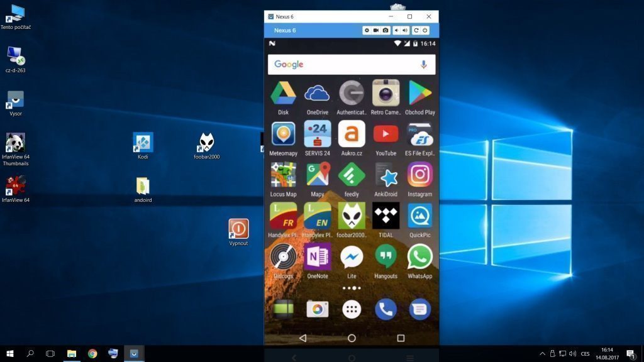Launch the Phone dialer from the dock

(x=386, y=309)
